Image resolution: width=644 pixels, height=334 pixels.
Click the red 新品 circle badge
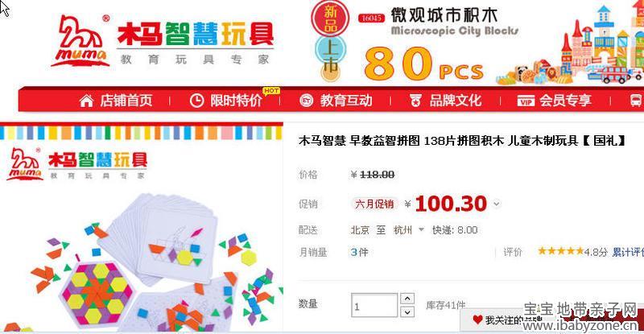[x=331, y=18]
